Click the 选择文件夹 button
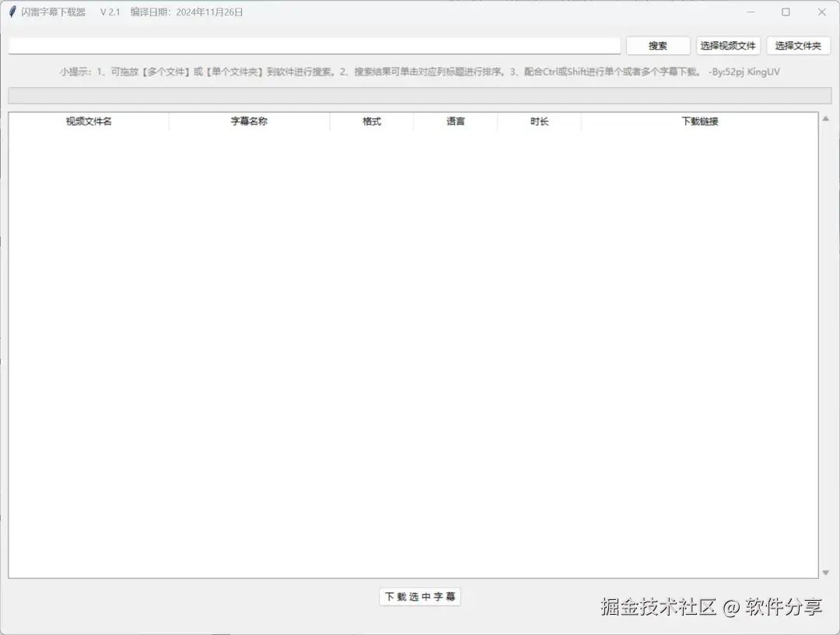The height and width of the screenshot is (635, 840). click(x=798, y=45)
